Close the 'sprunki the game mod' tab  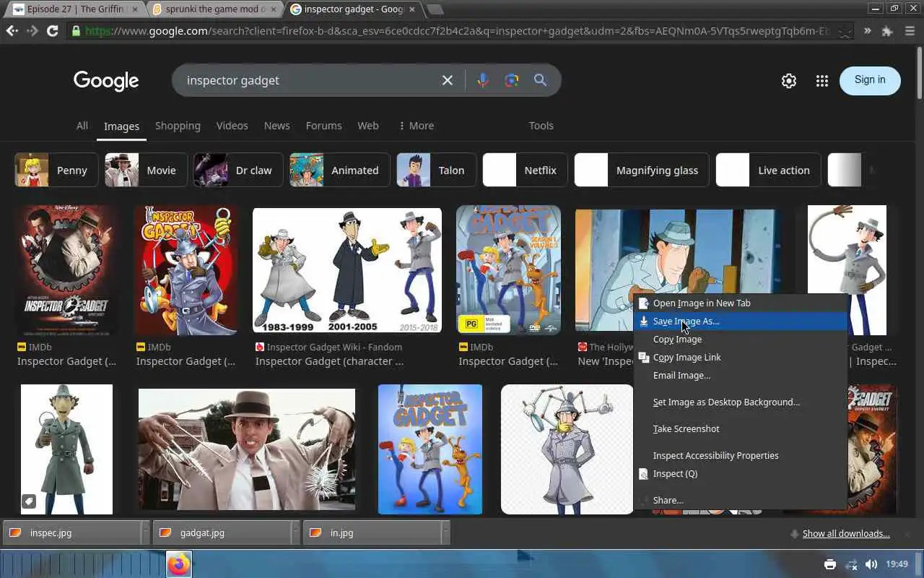click(x=273, y=9)
